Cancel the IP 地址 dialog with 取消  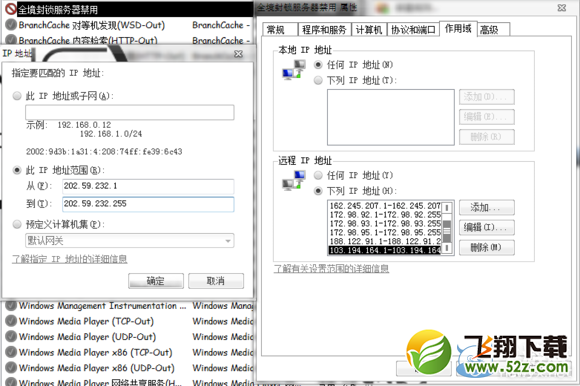click(216, 281)
